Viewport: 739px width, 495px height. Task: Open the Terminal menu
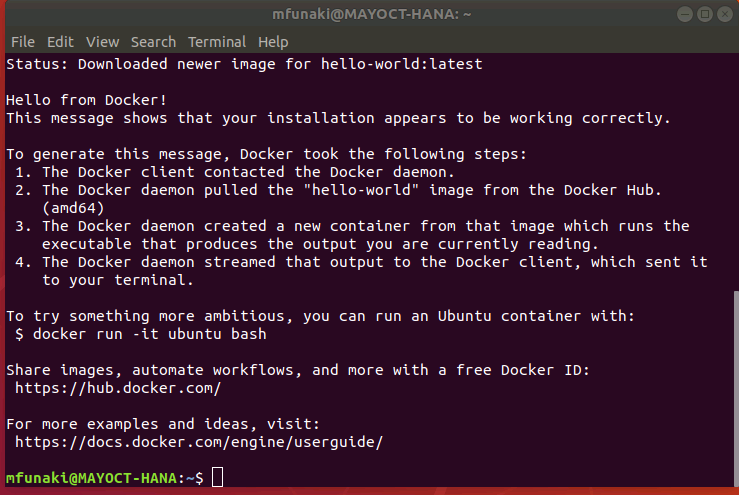click(x=217, y=42)
